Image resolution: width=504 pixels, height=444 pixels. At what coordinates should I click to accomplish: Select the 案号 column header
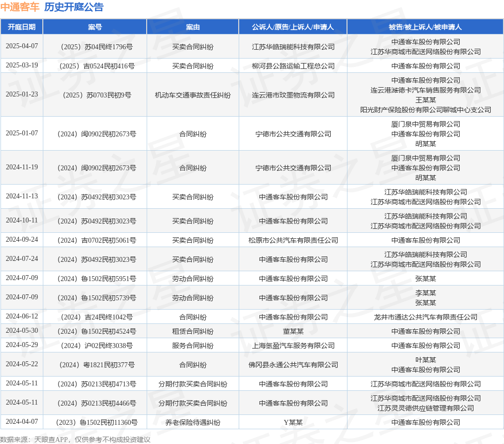pos(95,27)
